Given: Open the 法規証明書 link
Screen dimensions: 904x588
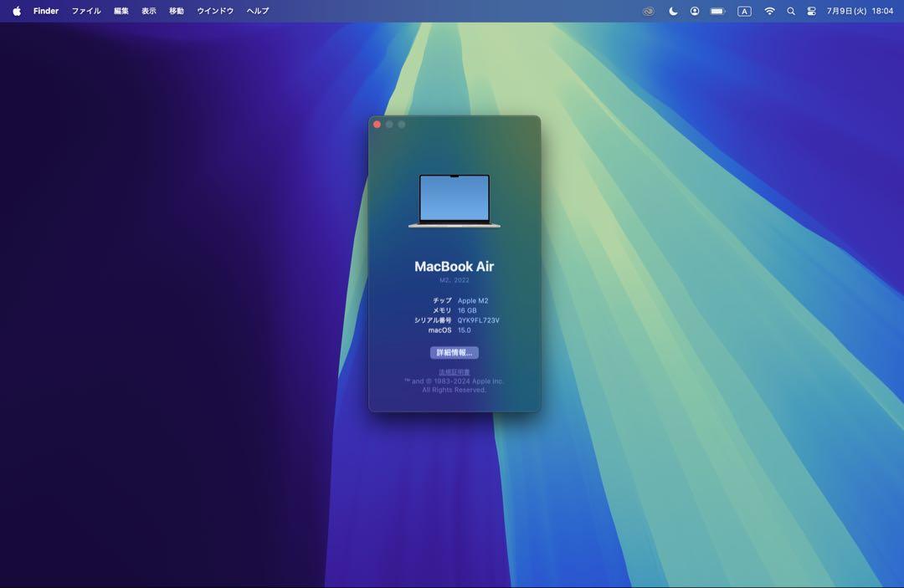Looking at the screenshot, I should 455,372.
